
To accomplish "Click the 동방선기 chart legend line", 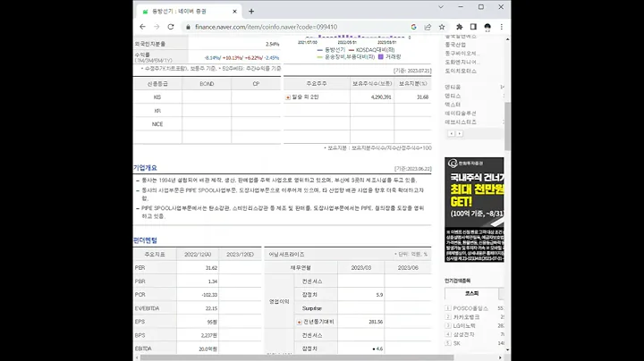I will click(320, 50).
